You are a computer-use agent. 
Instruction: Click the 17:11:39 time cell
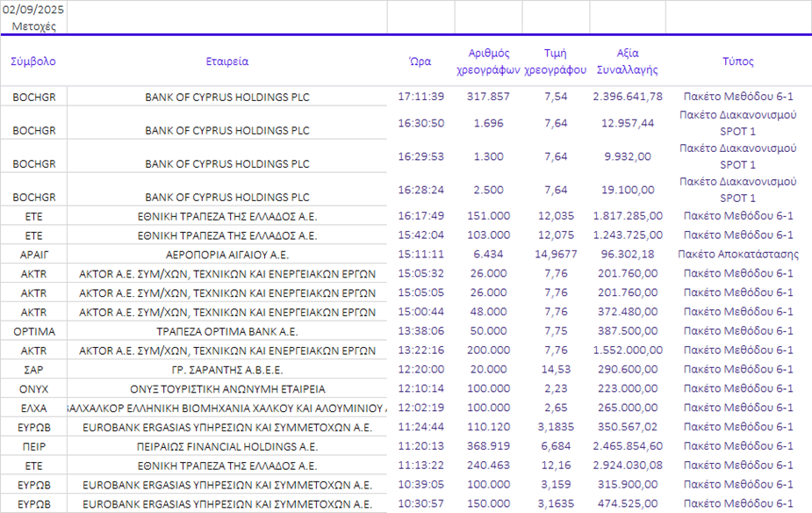pos(420,97)
